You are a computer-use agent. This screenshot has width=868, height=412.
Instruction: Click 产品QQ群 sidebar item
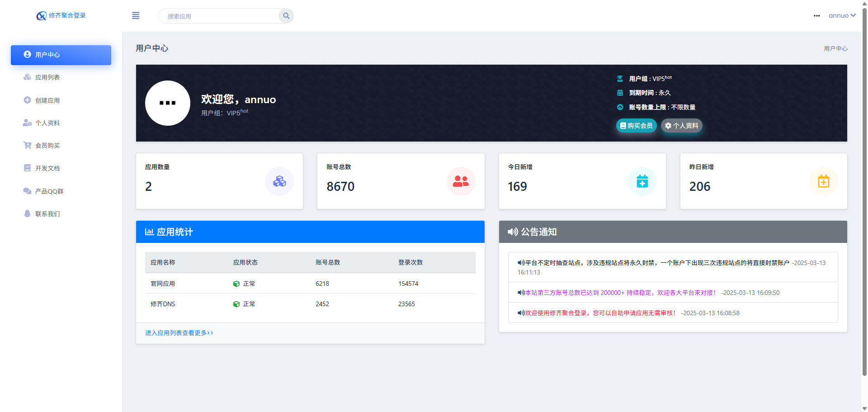tap(49, 191)
